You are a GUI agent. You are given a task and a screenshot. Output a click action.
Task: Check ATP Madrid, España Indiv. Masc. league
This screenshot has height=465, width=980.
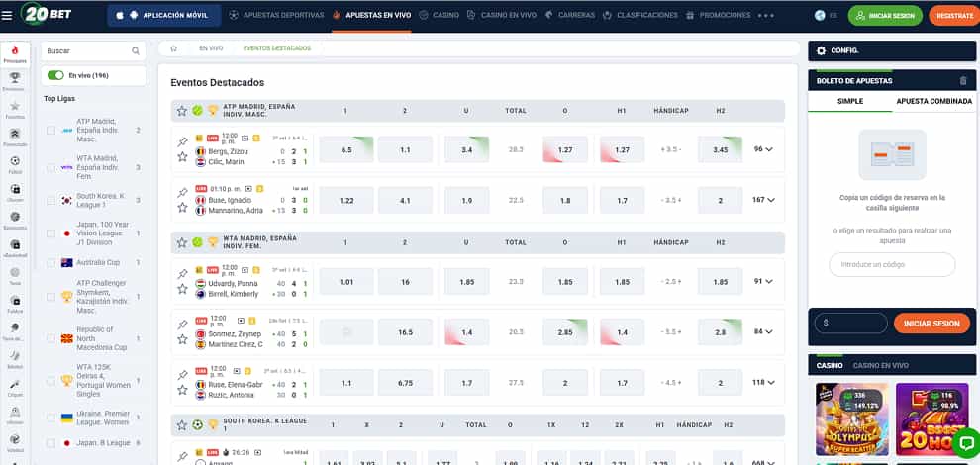click(50, 130)
